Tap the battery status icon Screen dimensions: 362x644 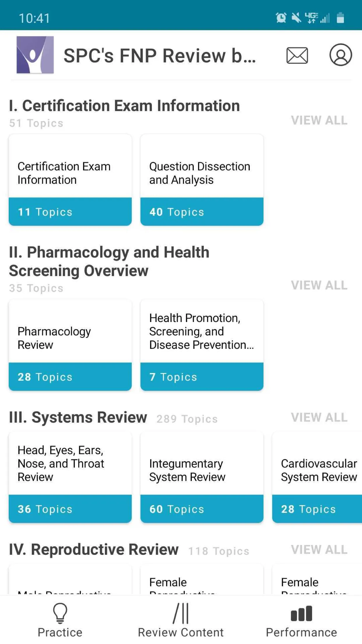[x=340, y=18]
